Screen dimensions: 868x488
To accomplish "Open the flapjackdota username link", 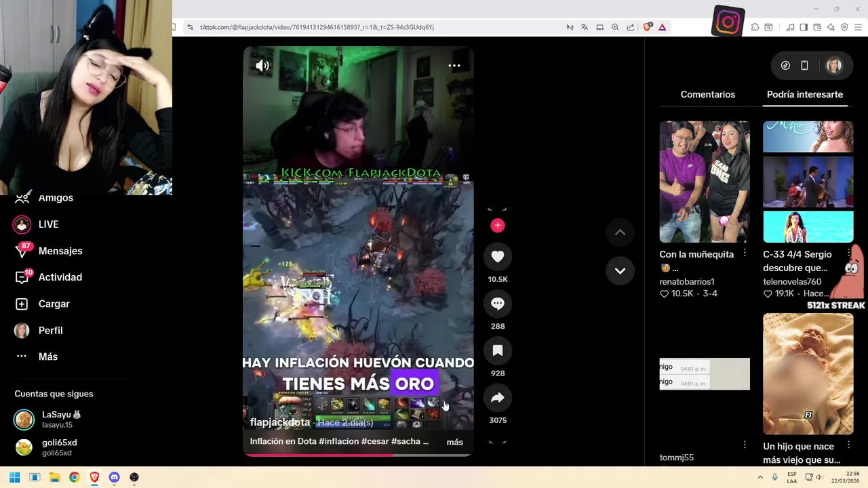I will [280, 422].
